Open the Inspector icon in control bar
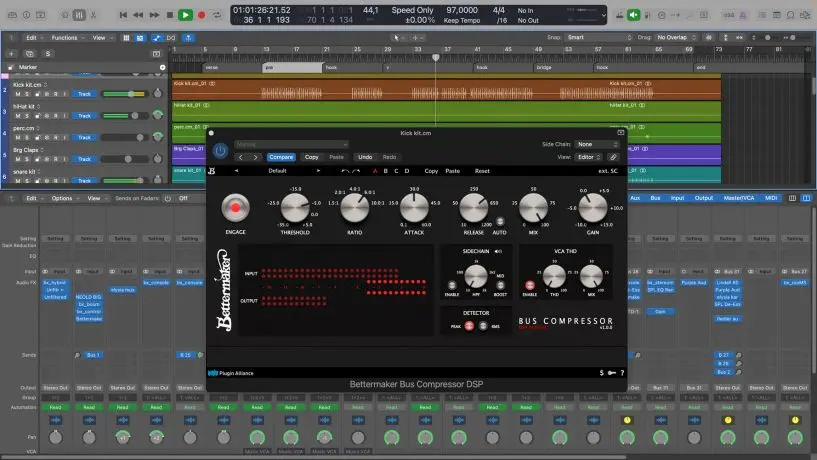 [27, 15]
